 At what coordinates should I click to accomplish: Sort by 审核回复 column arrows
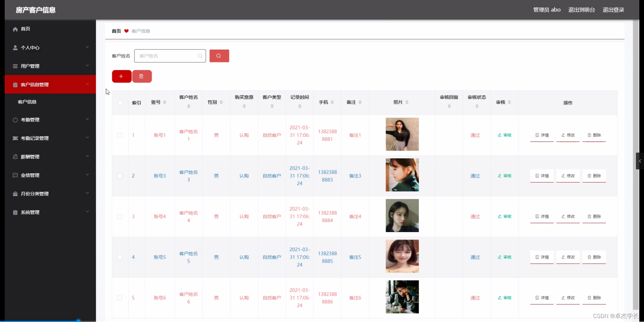(449, 106)
